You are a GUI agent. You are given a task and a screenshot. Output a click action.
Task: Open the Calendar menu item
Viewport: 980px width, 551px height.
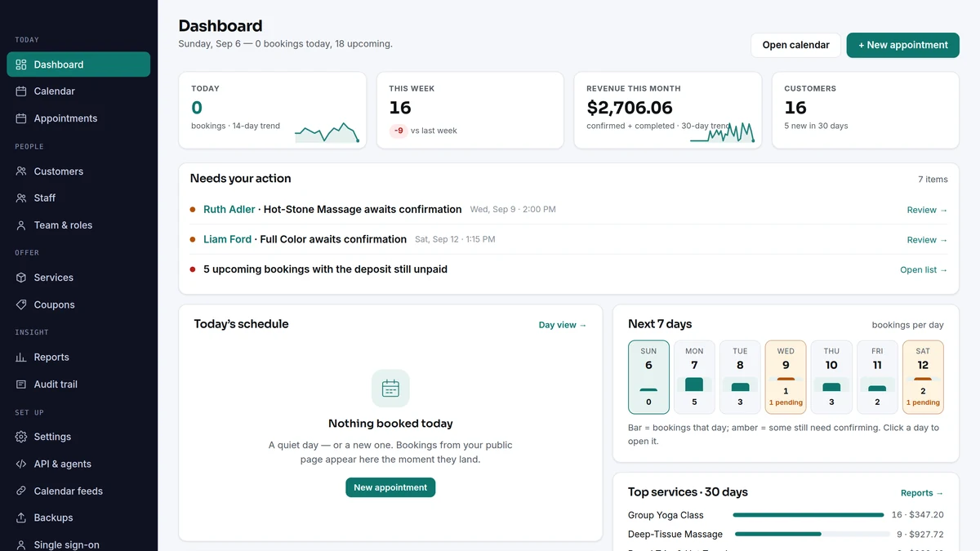point(78,91)
